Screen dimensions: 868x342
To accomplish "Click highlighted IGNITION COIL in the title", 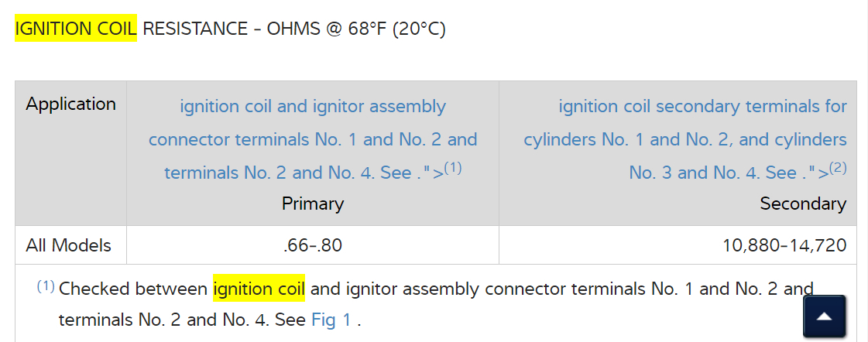I will coord(76,29).
